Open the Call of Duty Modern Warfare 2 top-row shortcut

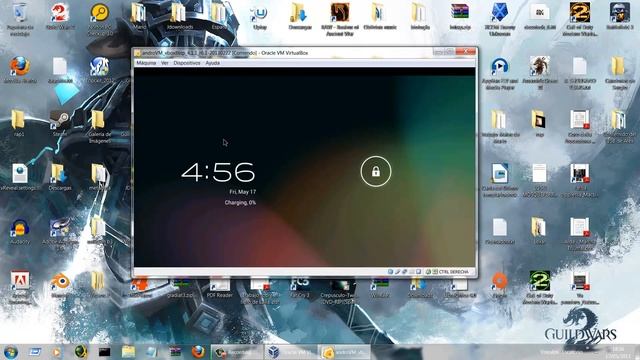[579, 19]
